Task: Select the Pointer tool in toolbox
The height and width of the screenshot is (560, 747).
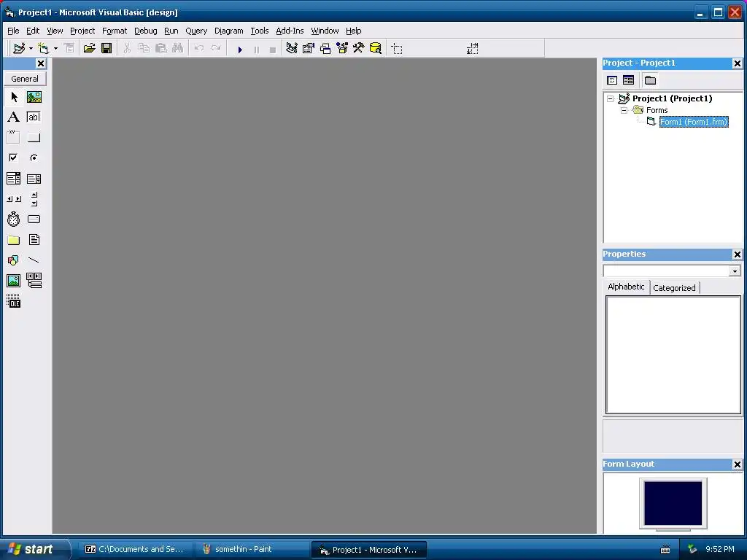Action: pos(14,97)
